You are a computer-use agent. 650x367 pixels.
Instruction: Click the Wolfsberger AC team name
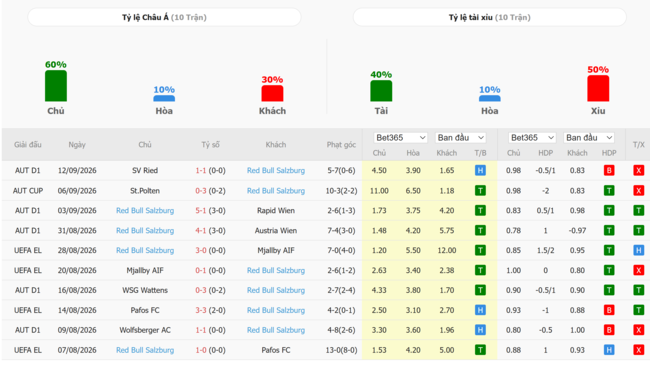(145, 330)
